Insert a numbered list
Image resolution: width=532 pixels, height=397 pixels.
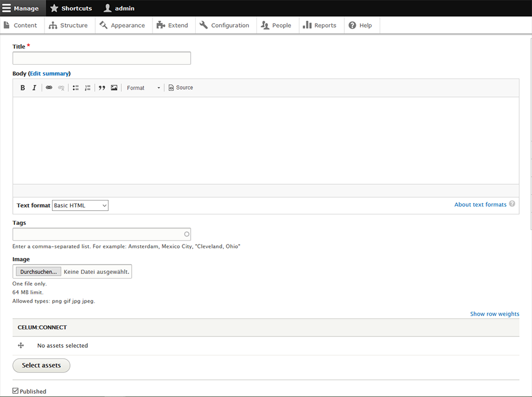pyautogui.click(x=88, y=88)
